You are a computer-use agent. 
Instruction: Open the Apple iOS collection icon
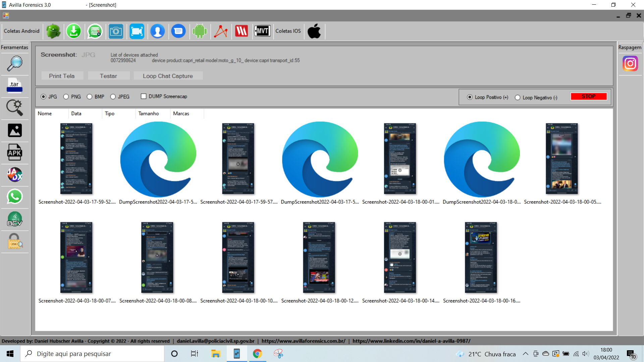(314, 31)
